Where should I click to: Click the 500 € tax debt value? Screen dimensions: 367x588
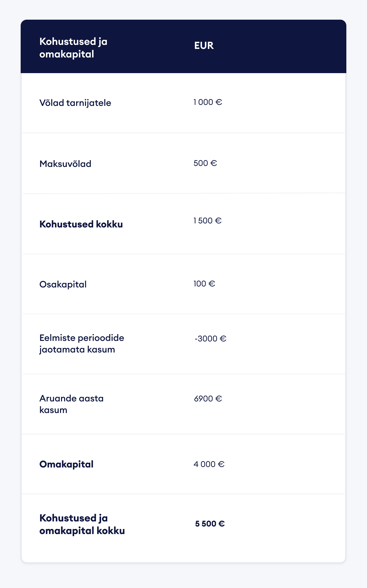click(x=205, y=163)
